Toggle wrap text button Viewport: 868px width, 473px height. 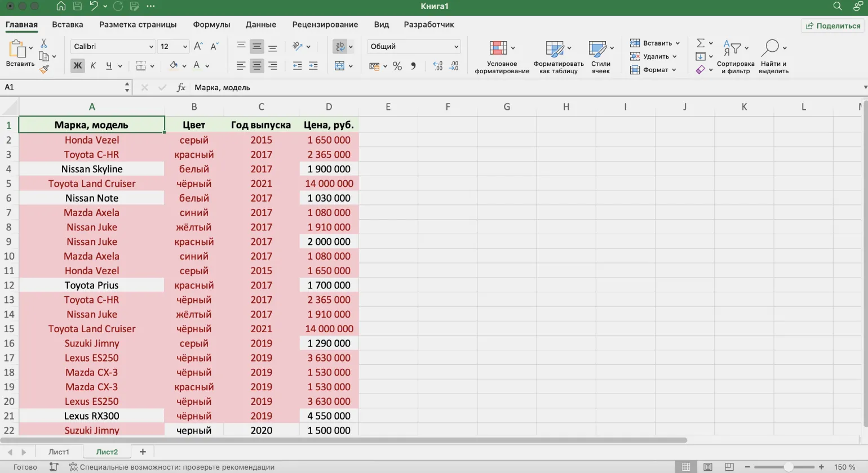(x=340, y=47)
